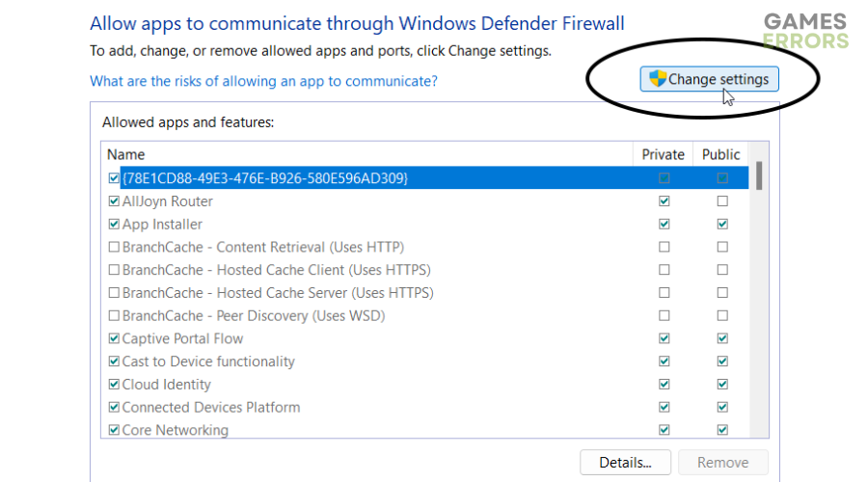Enable AllJoyn Router Public checkbox
The height and width of the screenshot is (482, 868).
pyautogui.click(x=722, y=201)
